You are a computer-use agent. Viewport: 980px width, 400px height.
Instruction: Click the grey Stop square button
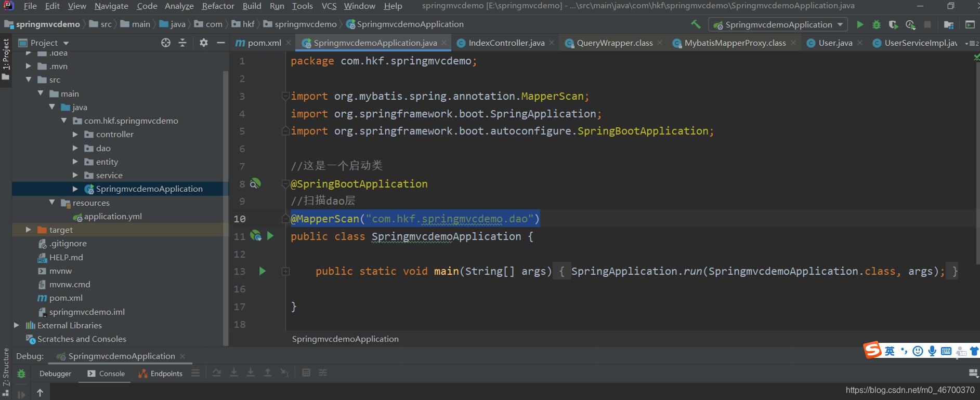[x=927, y=24]
